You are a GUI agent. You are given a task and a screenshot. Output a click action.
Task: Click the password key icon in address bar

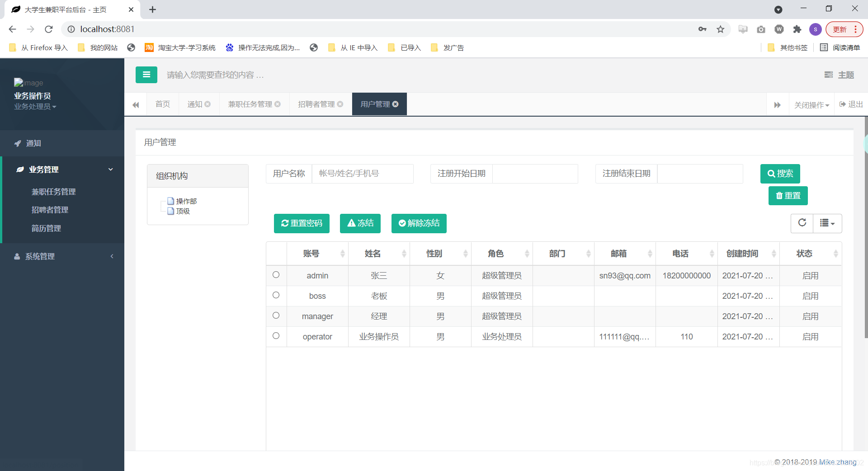702,29
